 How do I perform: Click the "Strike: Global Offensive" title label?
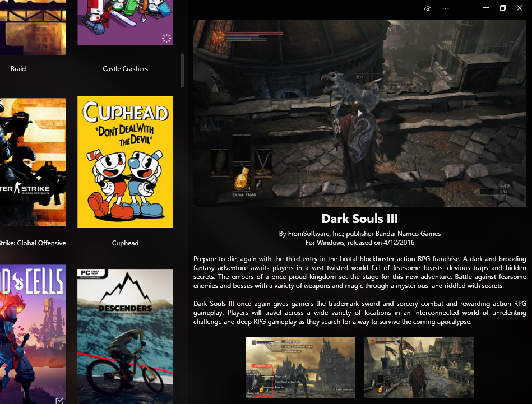point(33,243)
